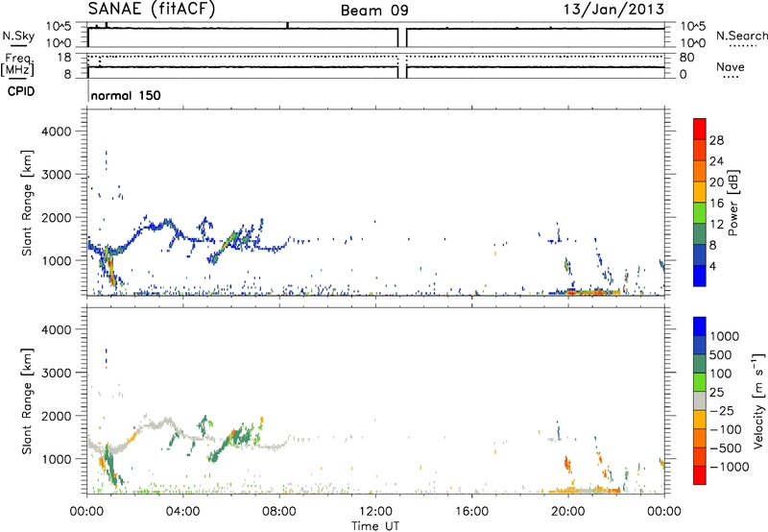This screenshot has height=532, width=768.
Task: Click the 'normal 150' CPID text
Action: coord(126,95)
